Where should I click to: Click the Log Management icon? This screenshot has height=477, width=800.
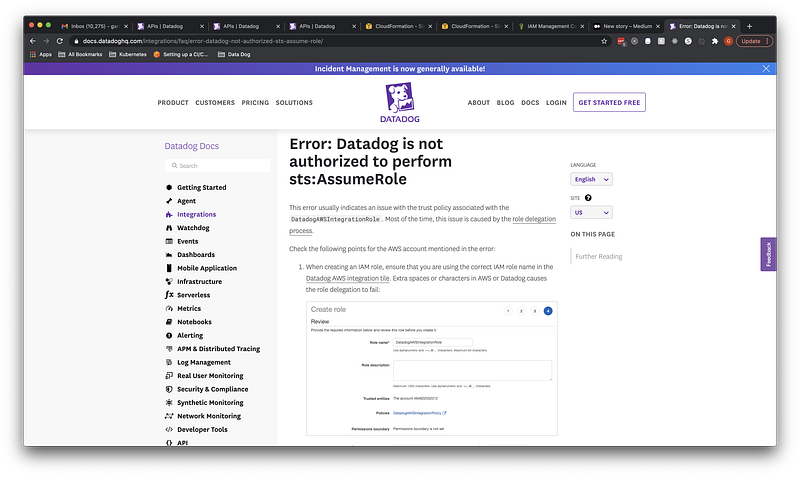click(x=169, y=362)
